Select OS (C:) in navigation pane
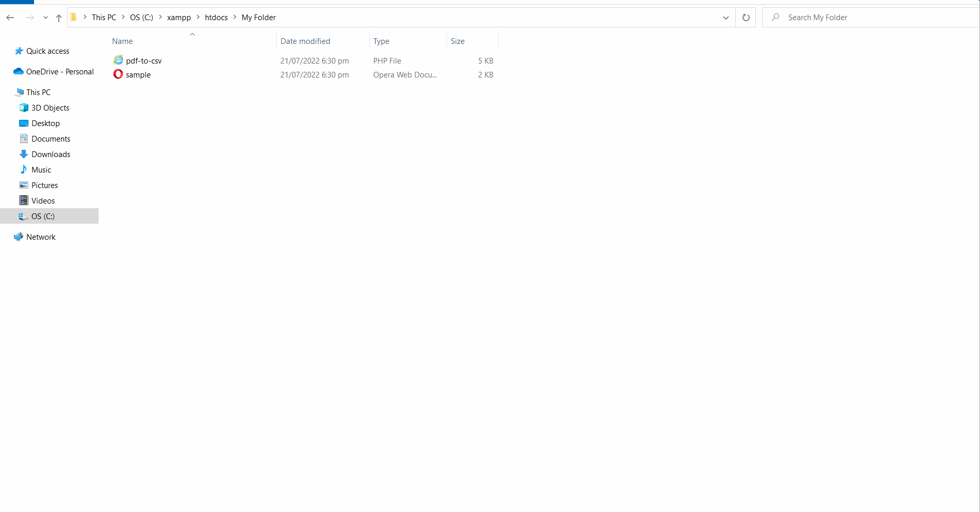This screenshot has height=512, width=980. pyautogui.click(x=43, y=216)
